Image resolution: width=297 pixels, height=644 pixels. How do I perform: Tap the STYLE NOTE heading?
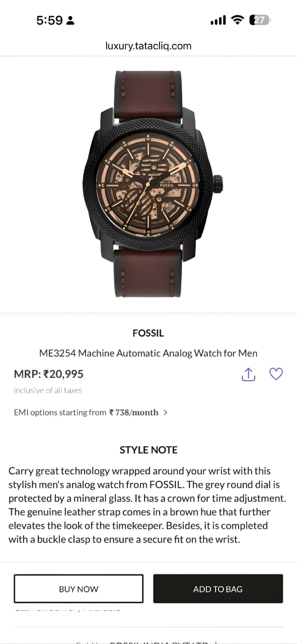coord(148,450)
